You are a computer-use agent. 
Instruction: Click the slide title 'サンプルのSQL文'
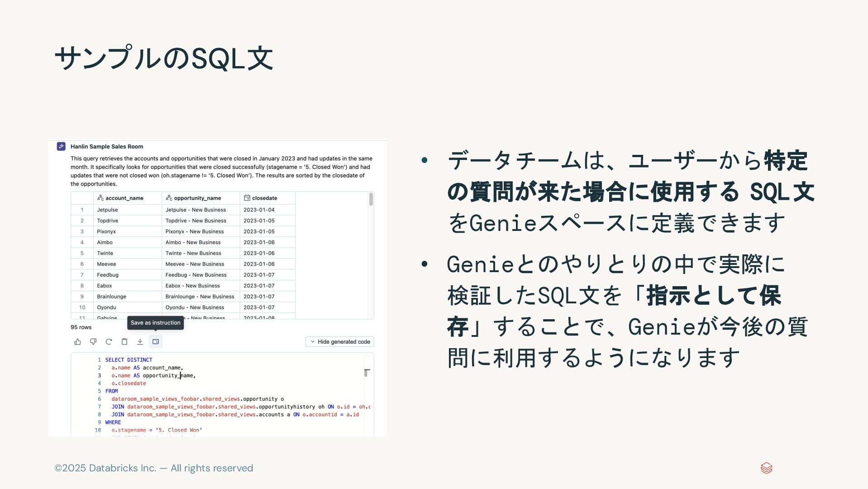point(164,58)
